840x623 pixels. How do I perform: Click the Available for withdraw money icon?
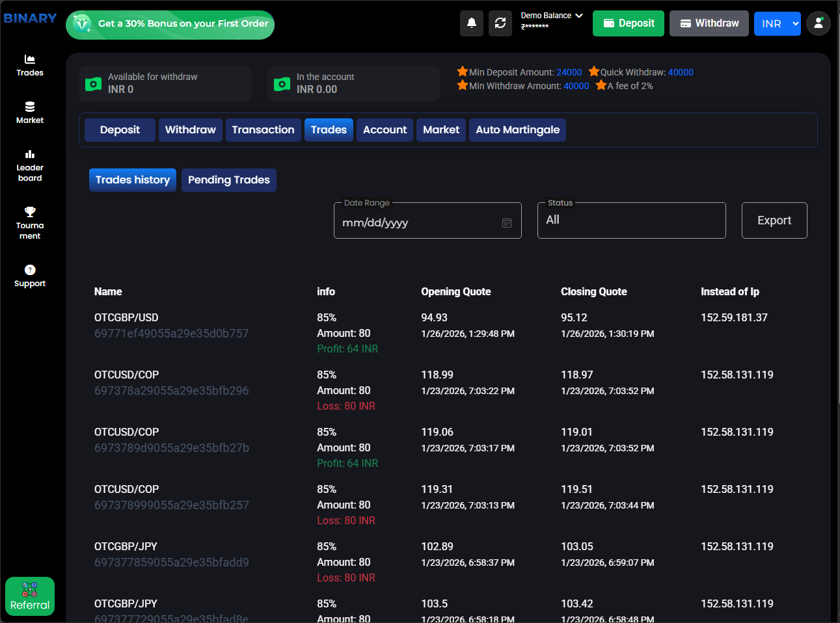(x=94, y=84)
